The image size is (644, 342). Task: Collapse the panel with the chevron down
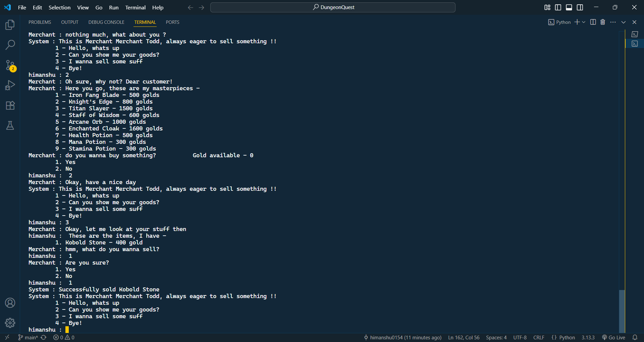(624, 22)
